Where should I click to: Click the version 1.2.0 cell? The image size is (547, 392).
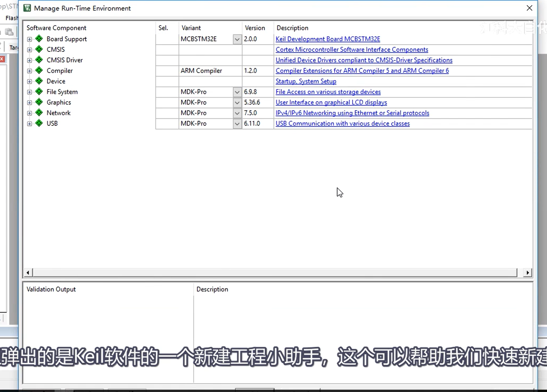258,71
